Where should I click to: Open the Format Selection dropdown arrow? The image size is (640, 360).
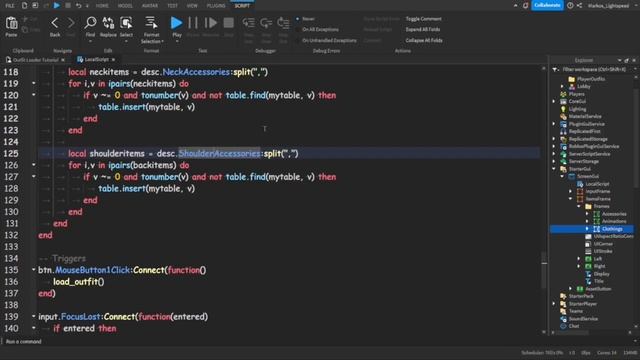click(162, 42)
